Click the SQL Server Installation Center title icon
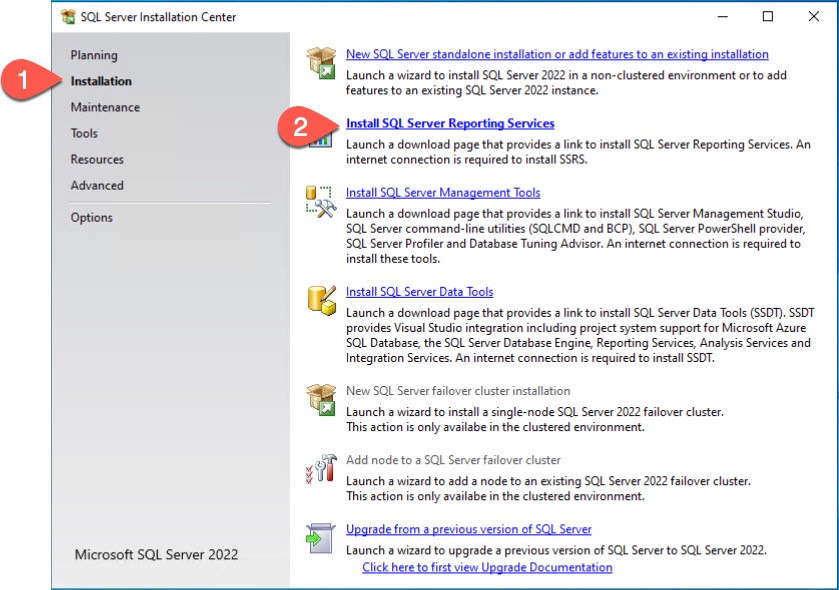The height and width of the screenshot is (590, 839). click(x=68, y=17)
